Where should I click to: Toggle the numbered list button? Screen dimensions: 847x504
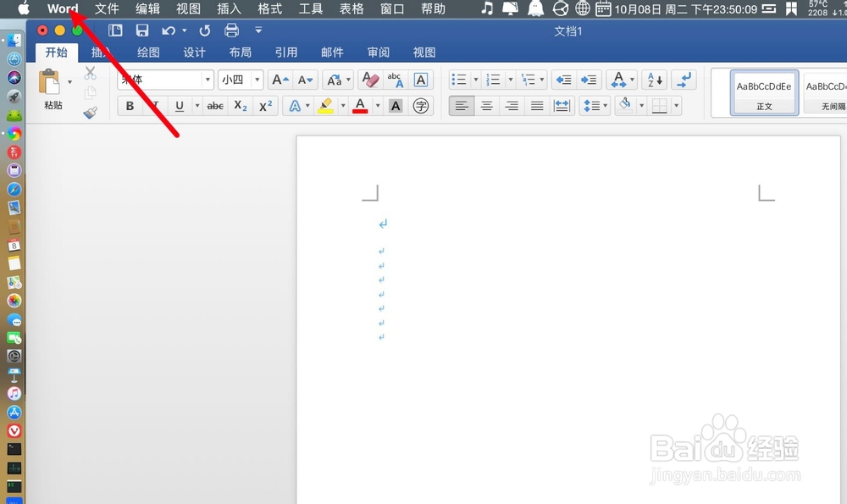coord(493,80)
